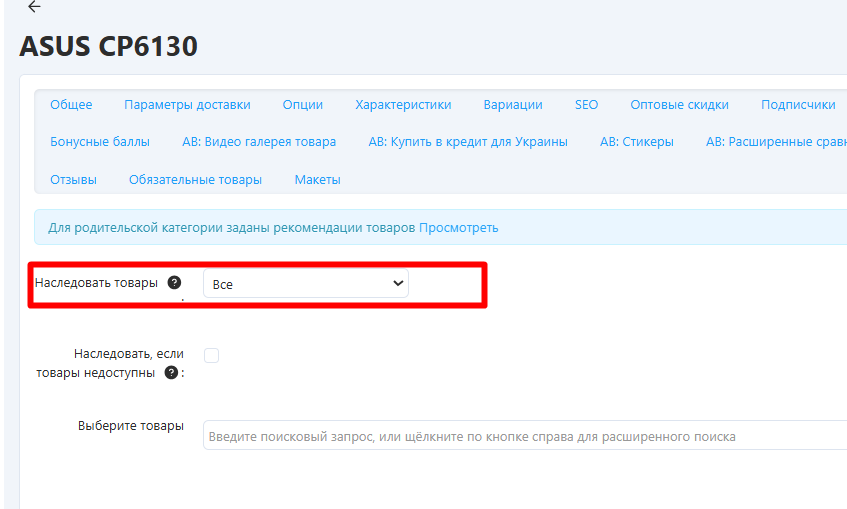
Task: Open AB: Расширенные сравнения tab
Action: click(x=776, y=142)
